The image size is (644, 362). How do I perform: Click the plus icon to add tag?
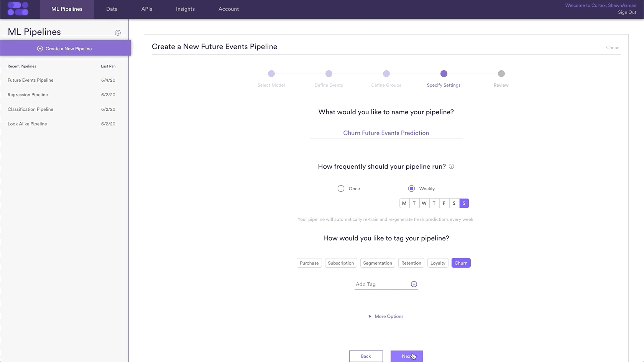(x=414, y=284)
